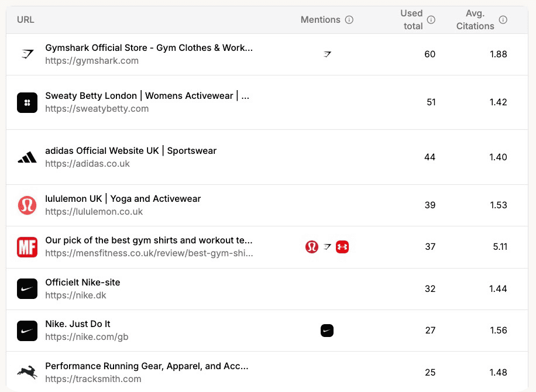Image resolution: width=536 pixels, height=392 pixels.
Task: Click the adidas logo favicon
Action: [x=28, y=157]
